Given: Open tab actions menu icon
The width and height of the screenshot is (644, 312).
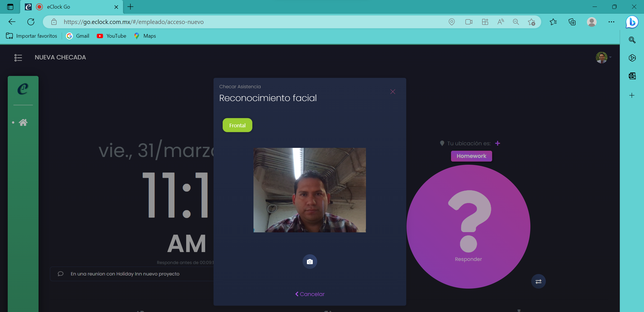Looking at the screenshot, I should (x=10, y=7).
